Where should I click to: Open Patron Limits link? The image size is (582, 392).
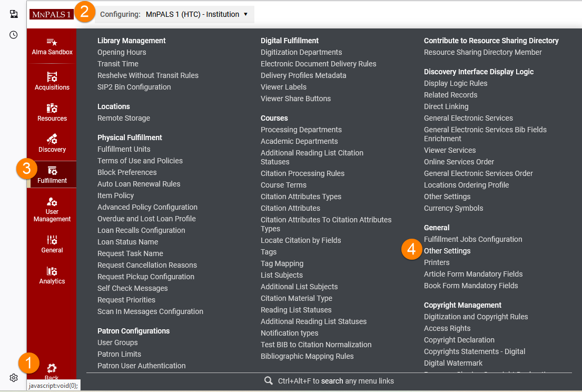click(119, 354)
